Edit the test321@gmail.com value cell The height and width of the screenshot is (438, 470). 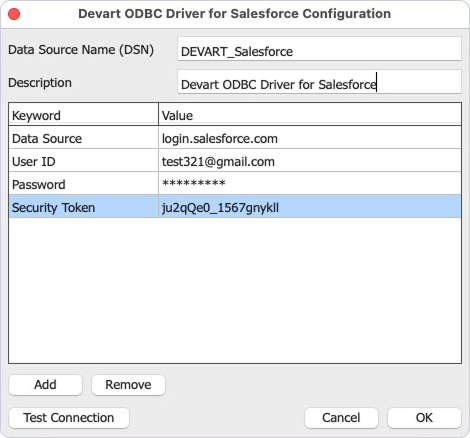click(310, 161)
